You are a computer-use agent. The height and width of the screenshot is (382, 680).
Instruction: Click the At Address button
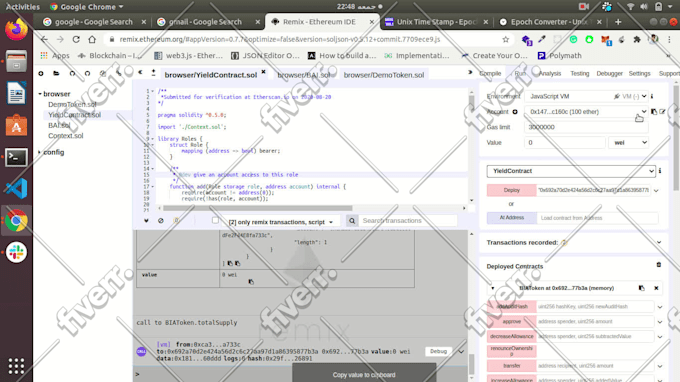(x=511, y=218)
